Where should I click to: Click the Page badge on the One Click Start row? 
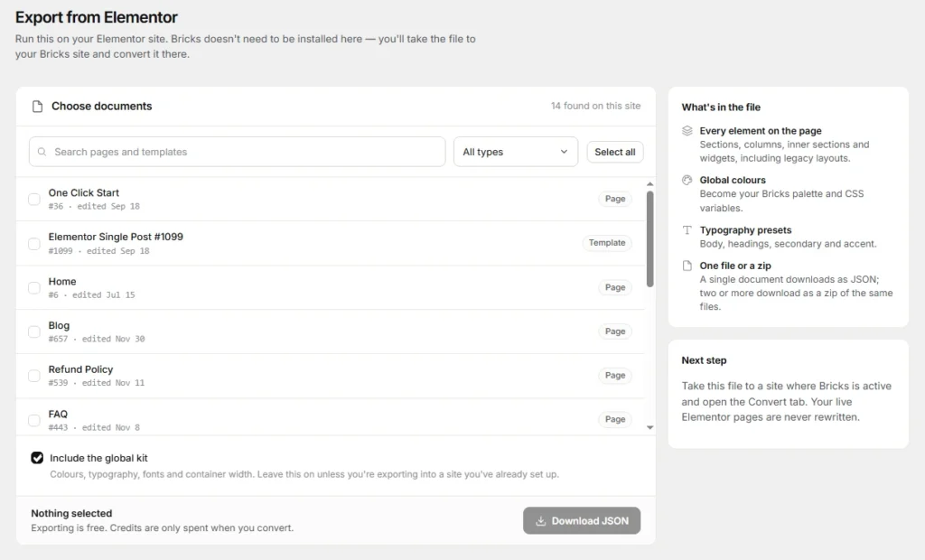[614, 199]
